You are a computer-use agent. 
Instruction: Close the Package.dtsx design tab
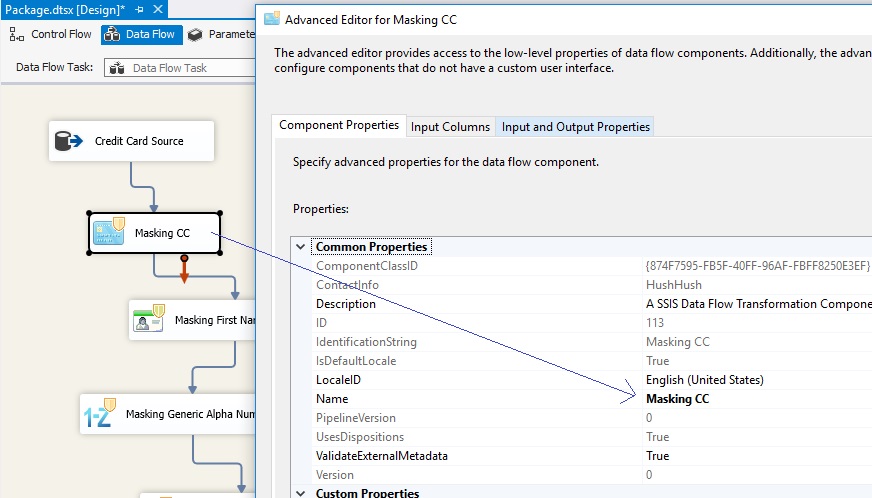pos(158,9)
